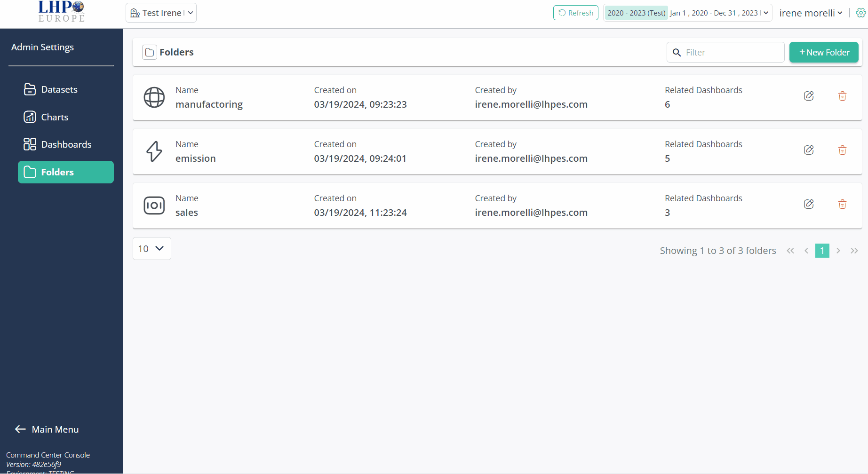This screenshot has height=474, width=868.
Task: Click creation date 03/19/2024, 09:23:23
Action: click(x=360, y=104)
